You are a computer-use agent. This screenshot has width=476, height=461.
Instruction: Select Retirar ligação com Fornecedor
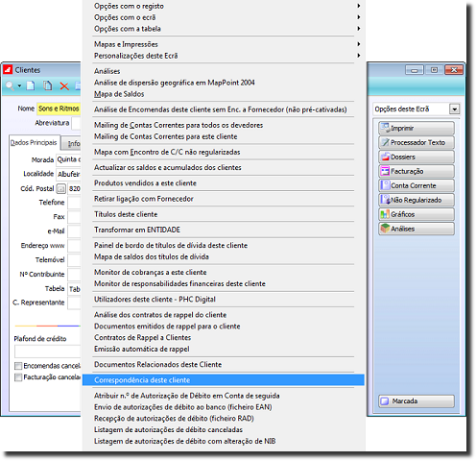point(224,199)
